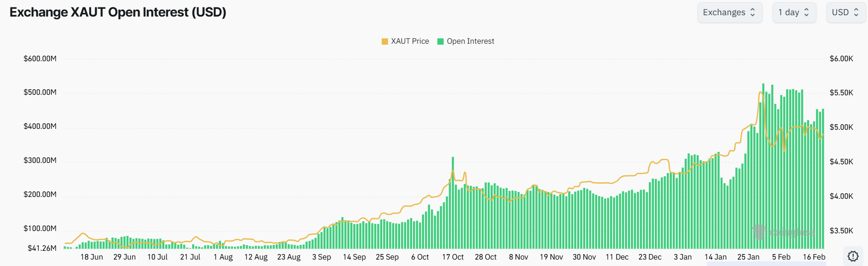Click the "17 Oct" x-axis date label
The width and height of the screenshot is (868, 266).
click(x=453, y=257)
